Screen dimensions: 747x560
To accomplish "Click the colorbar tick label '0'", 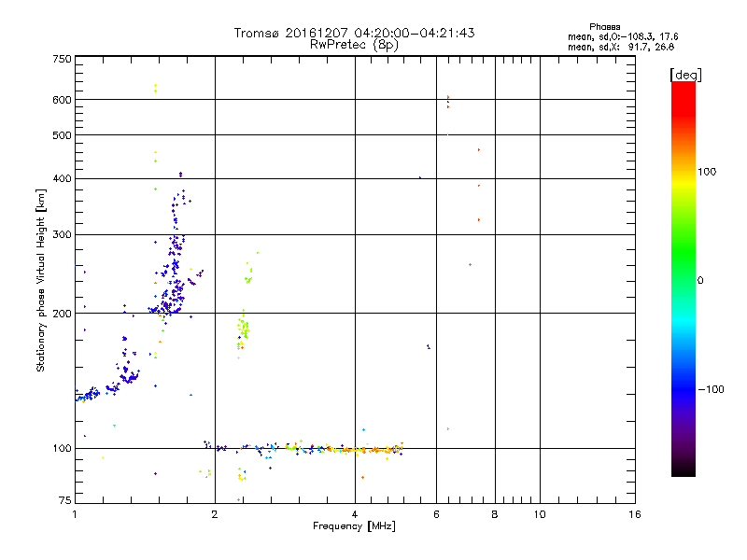I will pos(700,280).
